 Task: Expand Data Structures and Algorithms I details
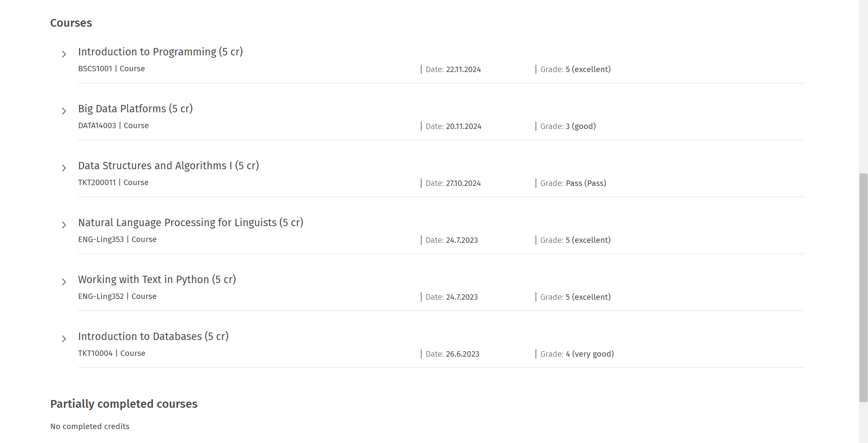coord(64,168)
